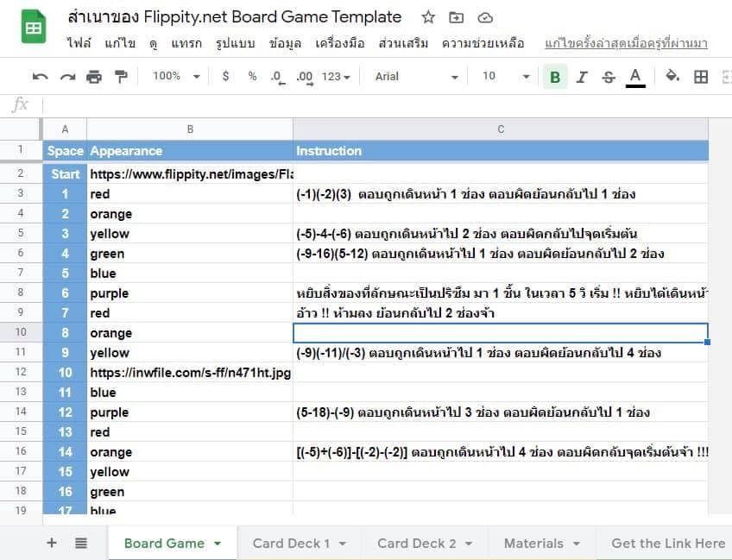Click the redo arrow icon
This screenshot has width=732, height=560.
(67, 77)
